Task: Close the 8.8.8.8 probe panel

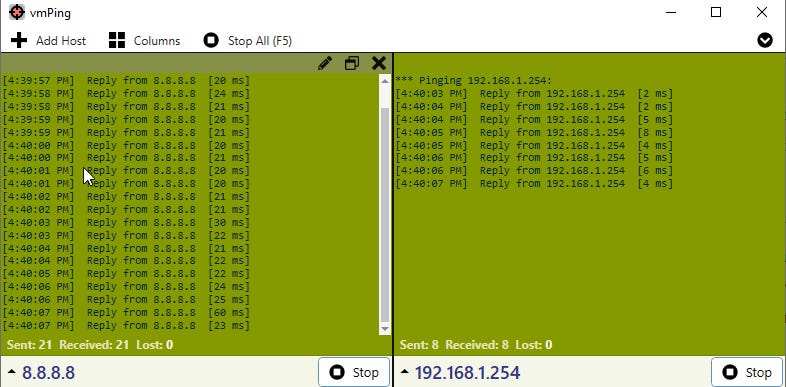Action: pyautogui.click(x=379, y=63)
